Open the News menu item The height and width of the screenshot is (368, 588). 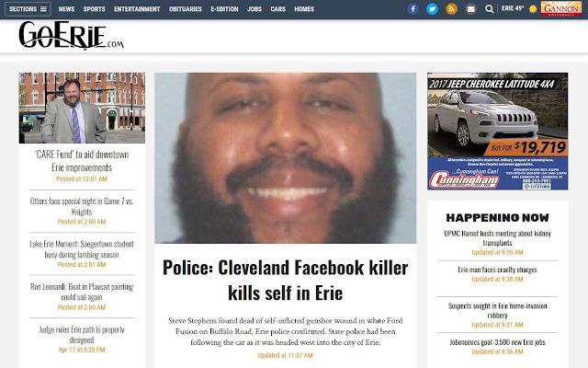[x=66, y=8]
